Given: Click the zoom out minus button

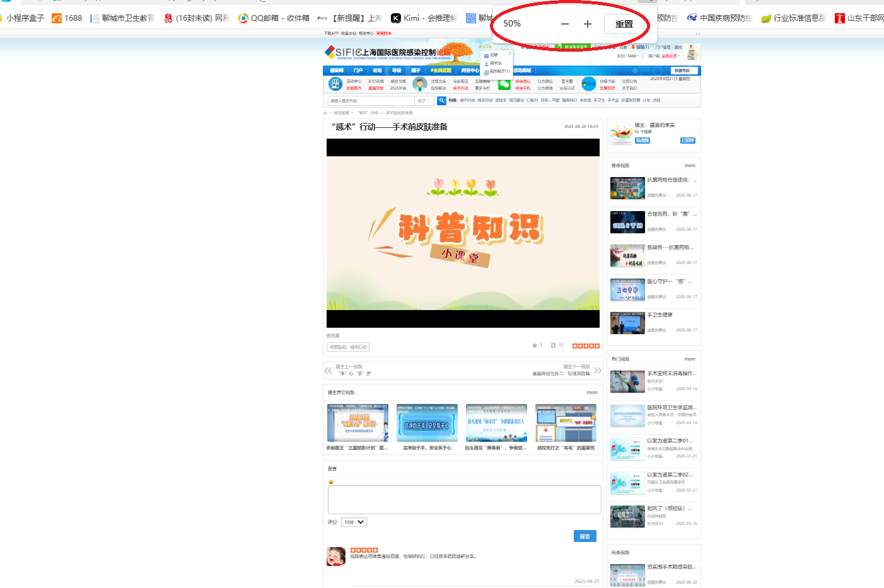Looking at the screenshot, I should coord(564,24).
